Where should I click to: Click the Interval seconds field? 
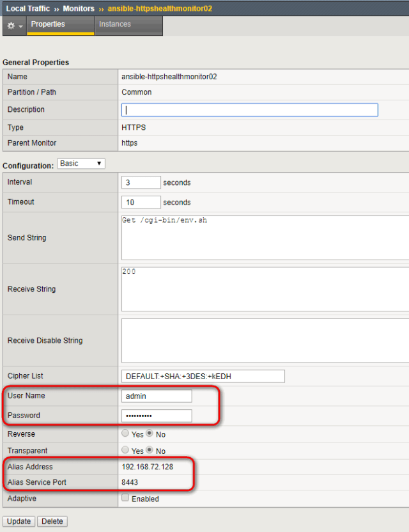pyautogui.click(x=141, y=182)
